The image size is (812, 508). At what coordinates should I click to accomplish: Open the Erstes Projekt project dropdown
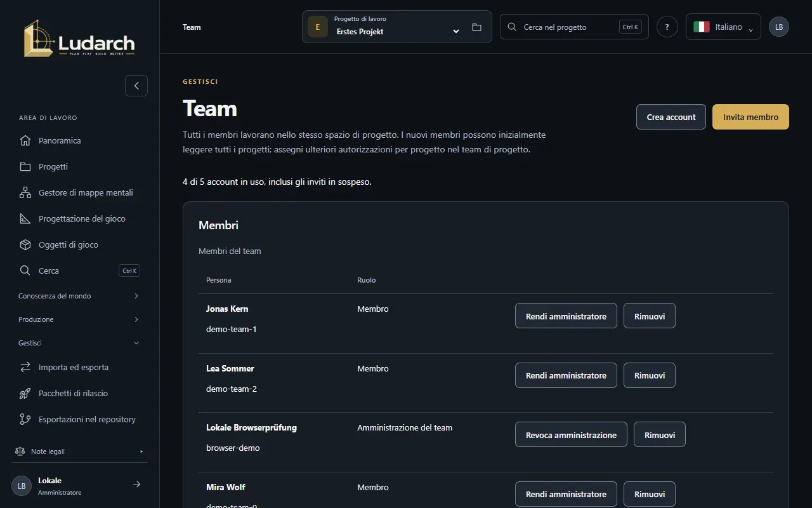coord(397,27)
